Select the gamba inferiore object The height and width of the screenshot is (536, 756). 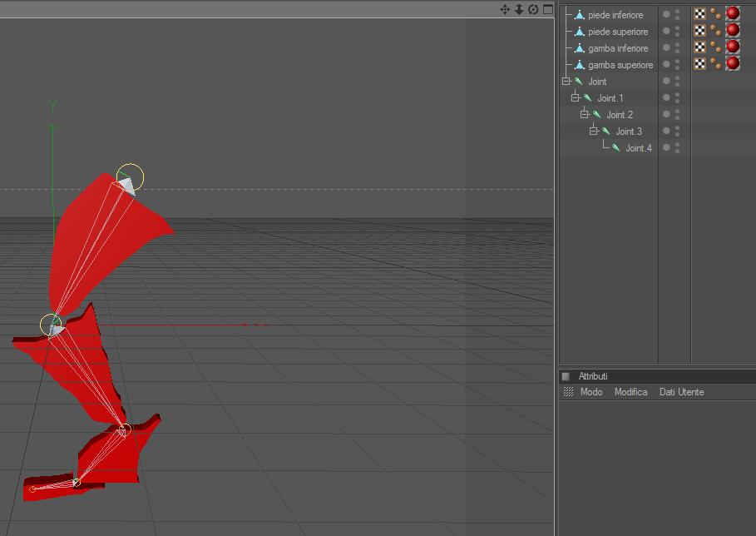click(x=618, y=48)
